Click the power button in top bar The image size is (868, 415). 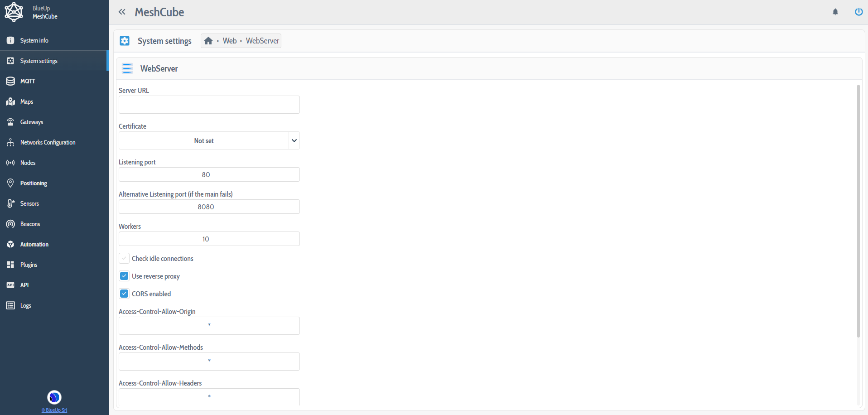tap(858, 12)
